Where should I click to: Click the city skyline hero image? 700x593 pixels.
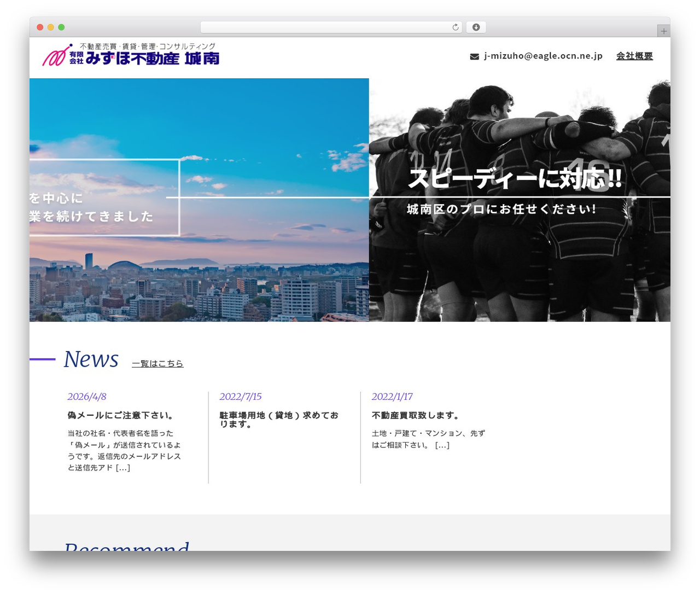(199, 200)
